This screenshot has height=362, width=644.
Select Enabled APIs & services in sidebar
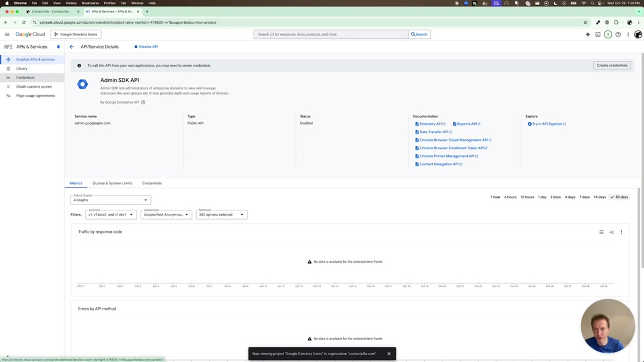coord(32,60)
